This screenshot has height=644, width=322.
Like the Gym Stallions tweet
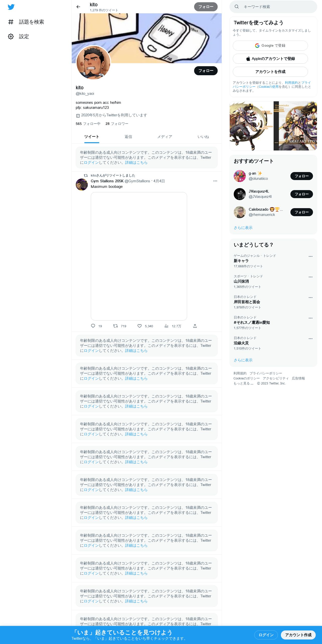tap(139, 326)
